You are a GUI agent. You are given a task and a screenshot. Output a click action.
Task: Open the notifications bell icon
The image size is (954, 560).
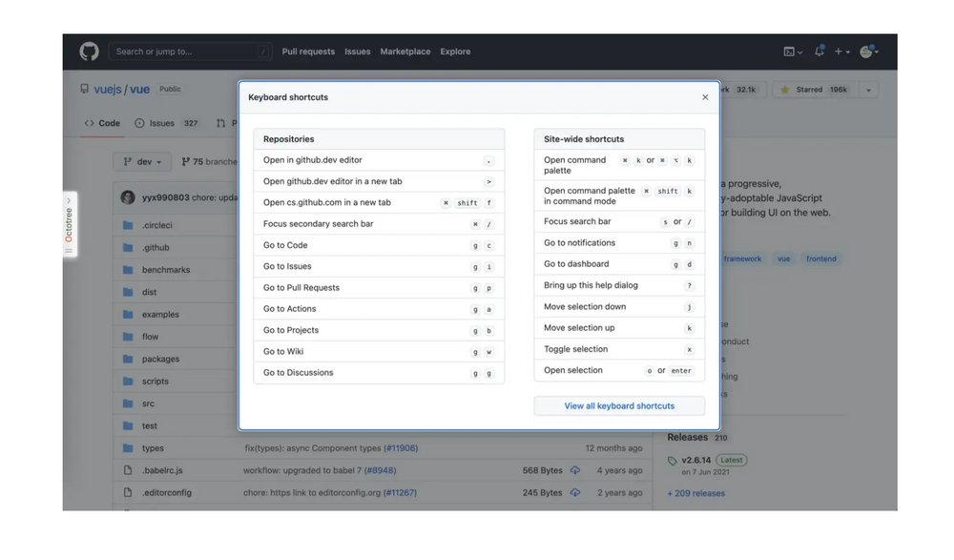point(819,52)
